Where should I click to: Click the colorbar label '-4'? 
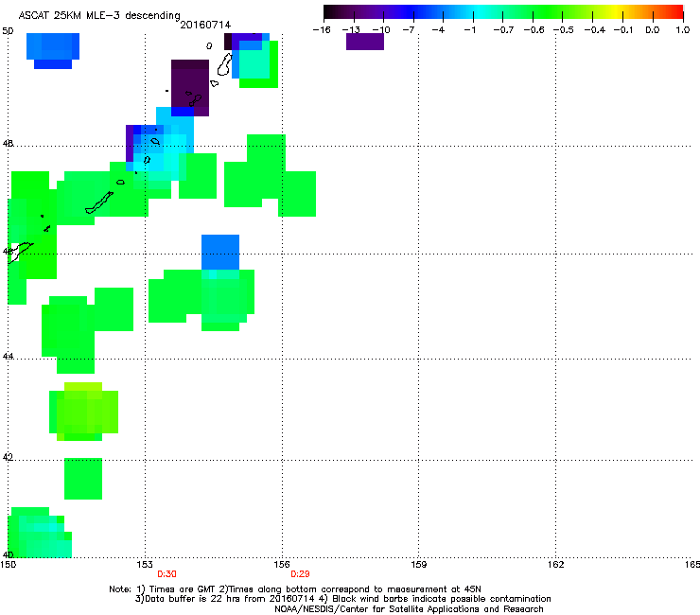click(438, 30)
